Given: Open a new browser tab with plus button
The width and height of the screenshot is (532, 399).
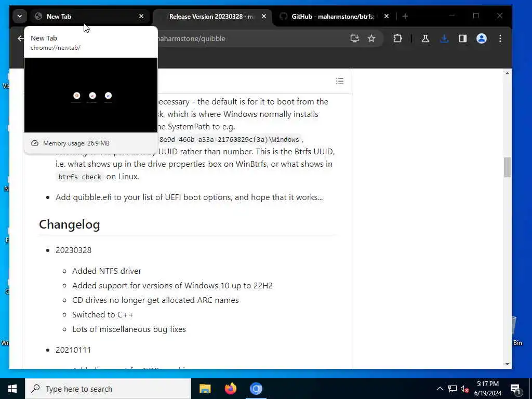Looking at the screenshot, I should point(405,16).
